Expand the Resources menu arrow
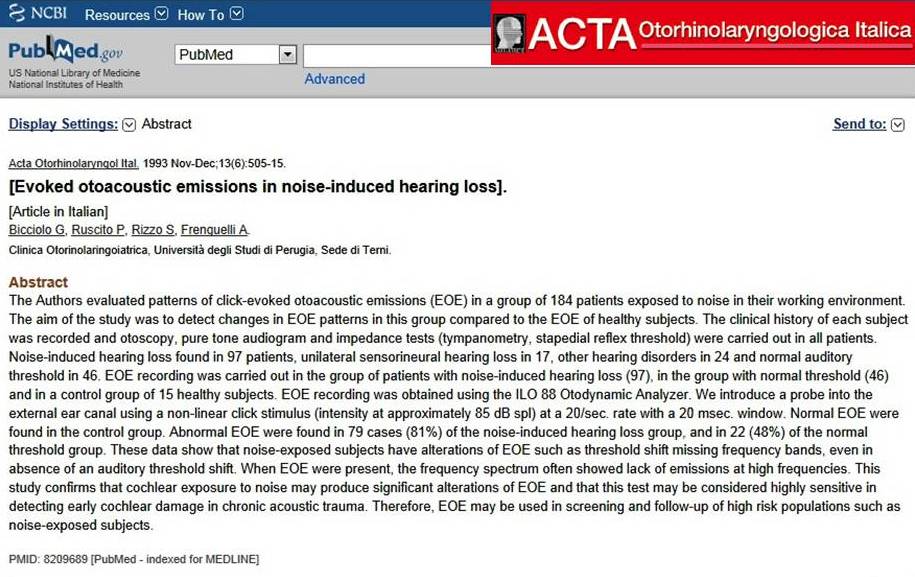 (162, 13)
